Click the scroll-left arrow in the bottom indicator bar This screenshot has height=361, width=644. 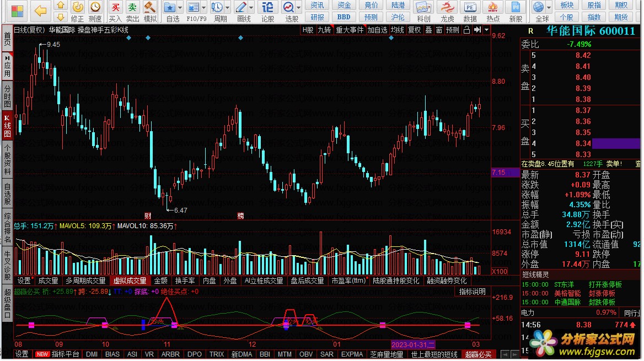pyautogui.click(x=505, y=354)
